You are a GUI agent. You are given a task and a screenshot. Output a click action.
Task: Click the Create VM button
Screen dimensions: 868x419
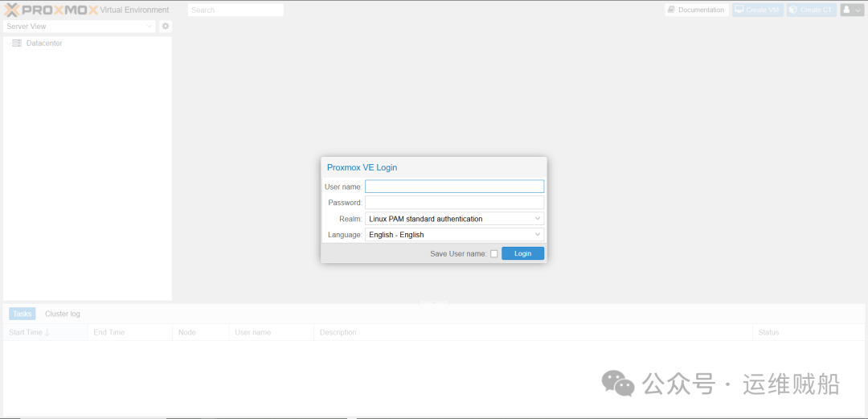[758, 10]
